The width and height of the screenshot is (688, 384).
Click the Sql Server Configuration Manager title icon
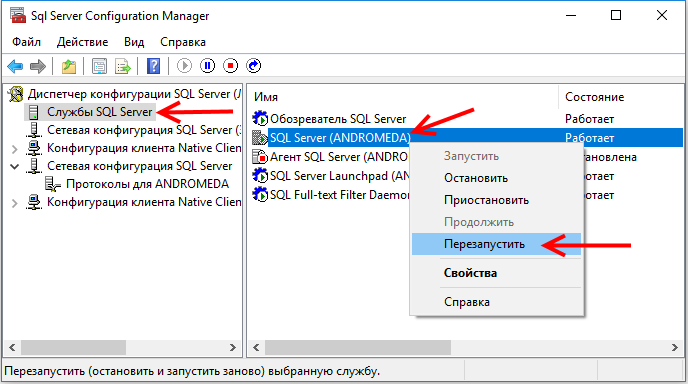(x=18, y=15)
